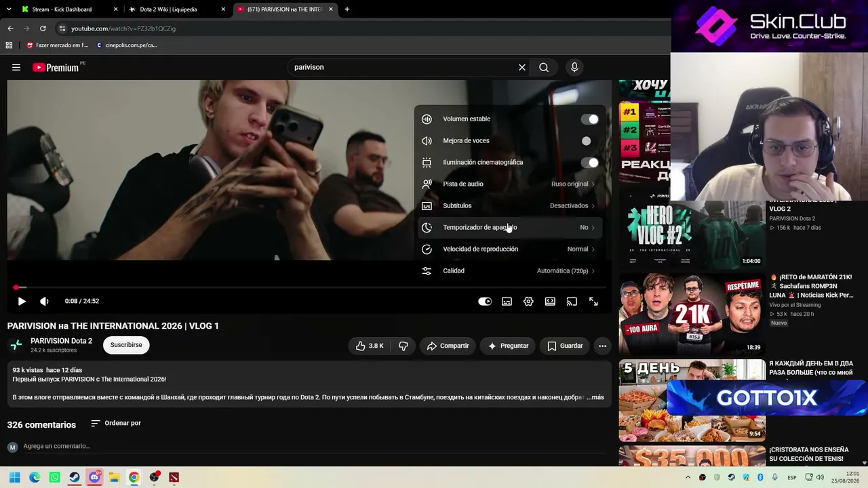This screenshot has height=488, width=868.
Task: Open the Subtítulos submenu
Action: point(510,205)
